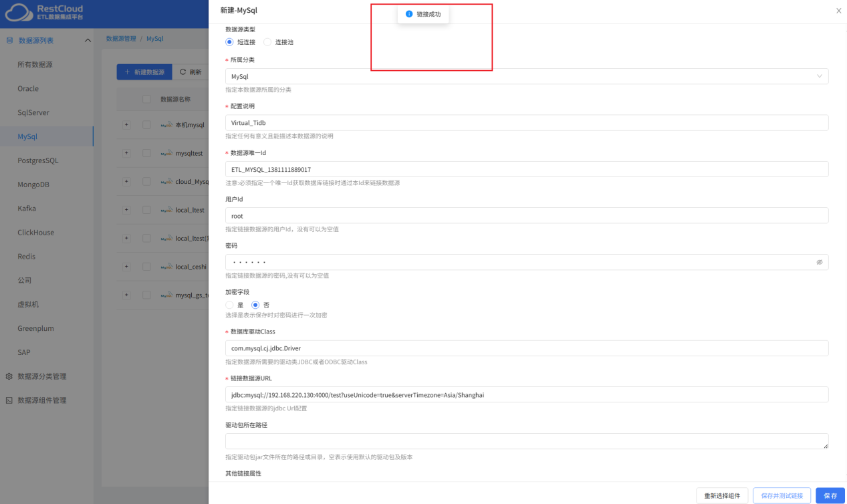The height and width of the screenshot is (504, 847).
Task: Expand the mysqltest row
Action: tap(126, 153)
